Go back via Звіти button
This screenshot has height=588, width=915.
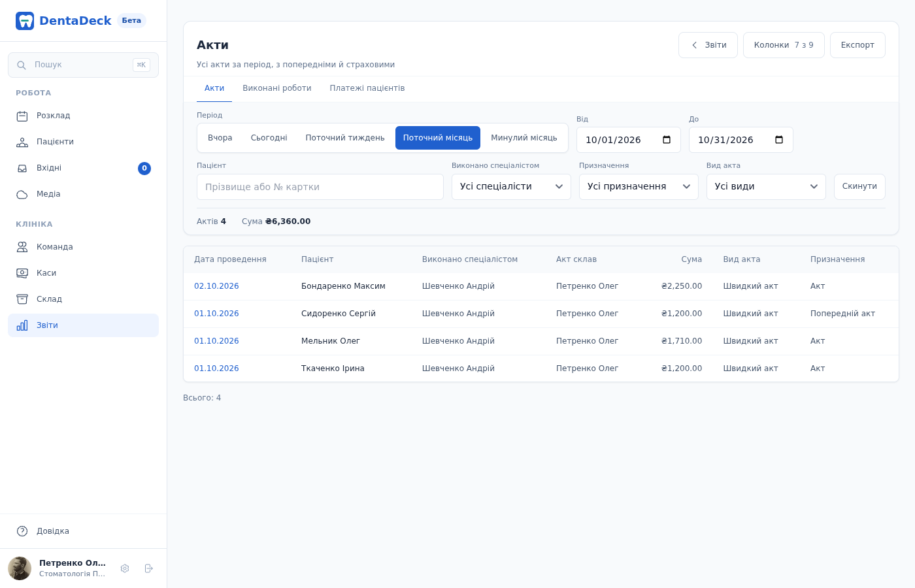708,45
